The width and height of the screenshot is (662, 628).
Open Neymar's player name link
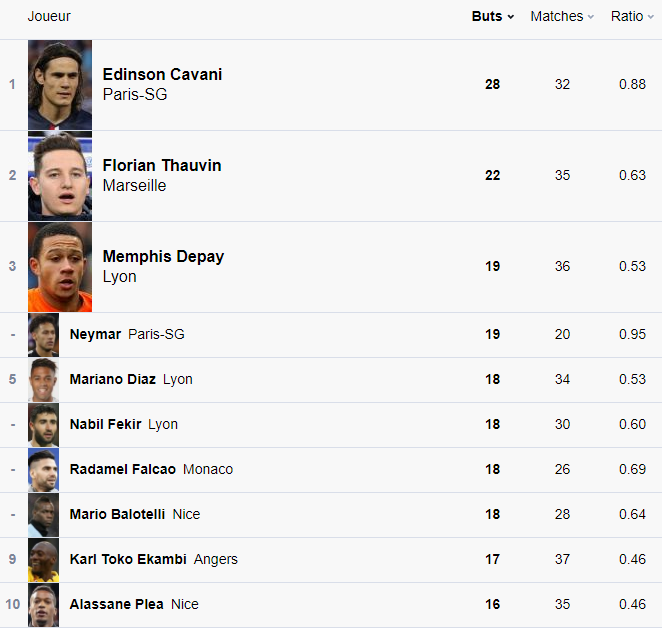pyautogui.click(x=95, y=334)
